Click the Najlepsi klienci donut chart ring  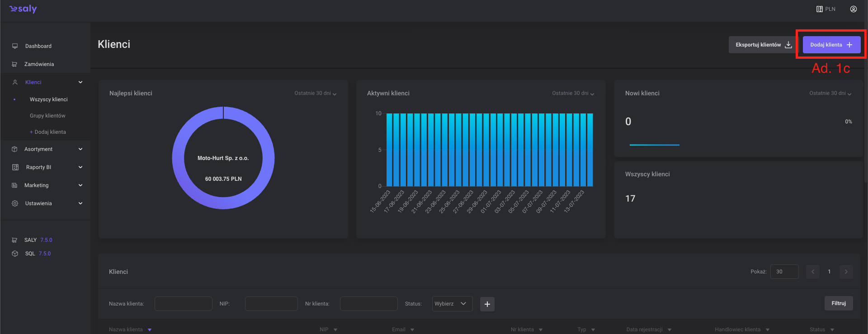pos(178,158)
